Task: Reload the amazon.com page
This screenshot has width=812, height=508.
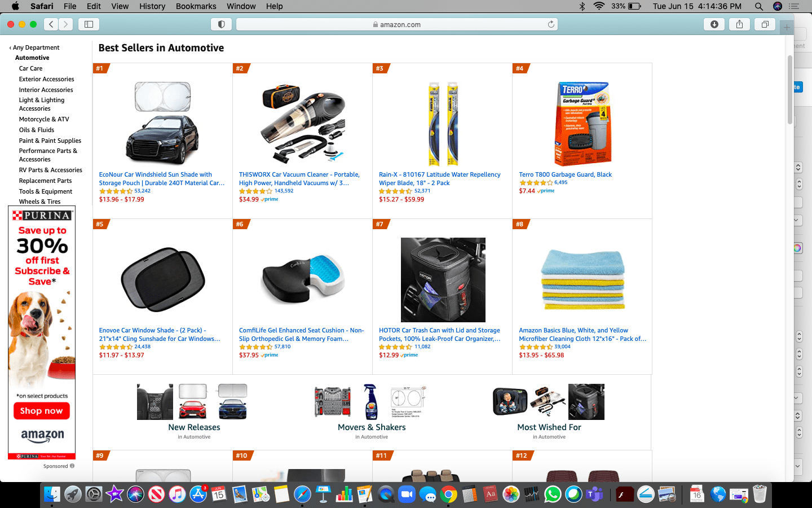Action: pyautogui.click(x=551, y=24)
